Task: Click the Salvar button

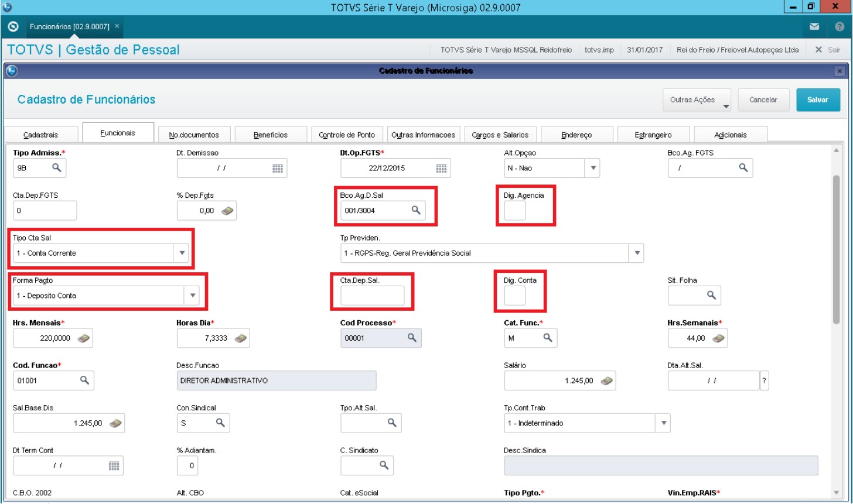Action: coord(818,100)
